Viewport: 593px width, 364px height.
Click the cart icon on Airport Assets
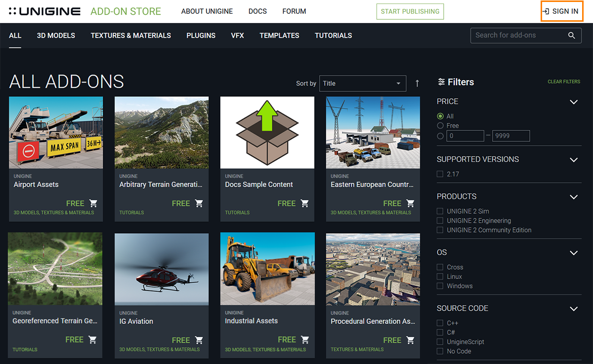tap(93, 203)
